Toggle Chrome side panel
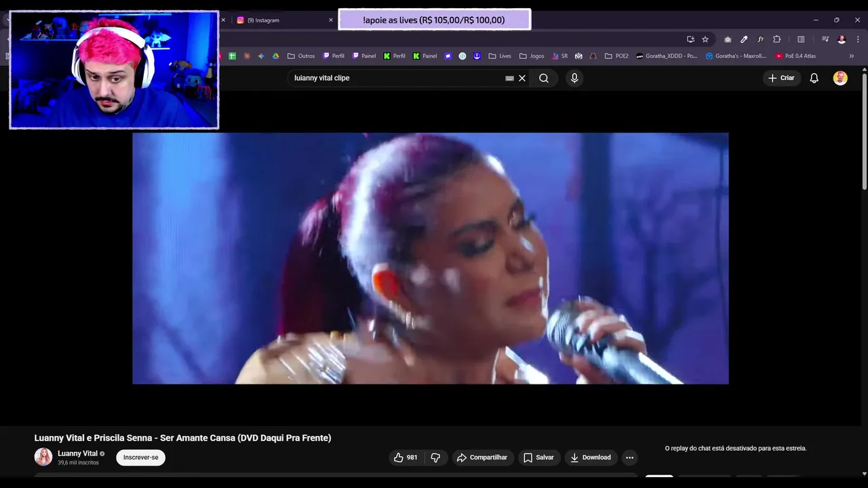868x488 pixels. (x=801, y=39)
